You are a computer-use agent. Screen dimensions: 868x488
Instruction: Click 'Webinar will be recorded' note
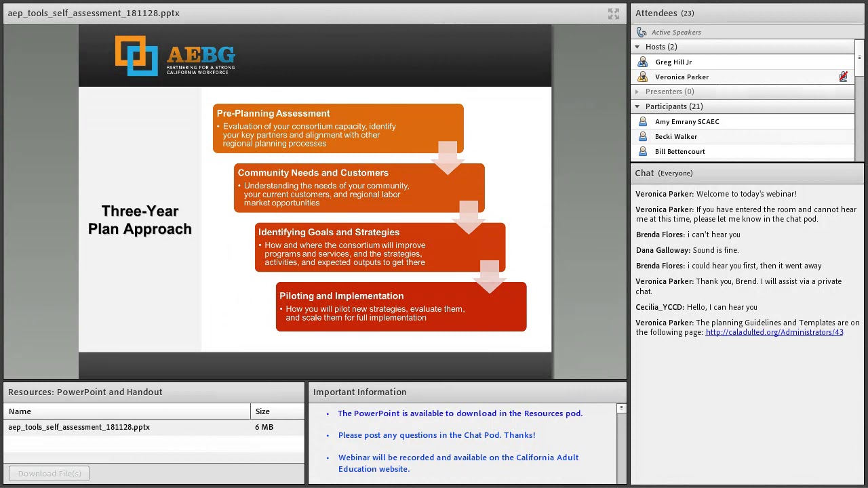[x=458, y=463]
